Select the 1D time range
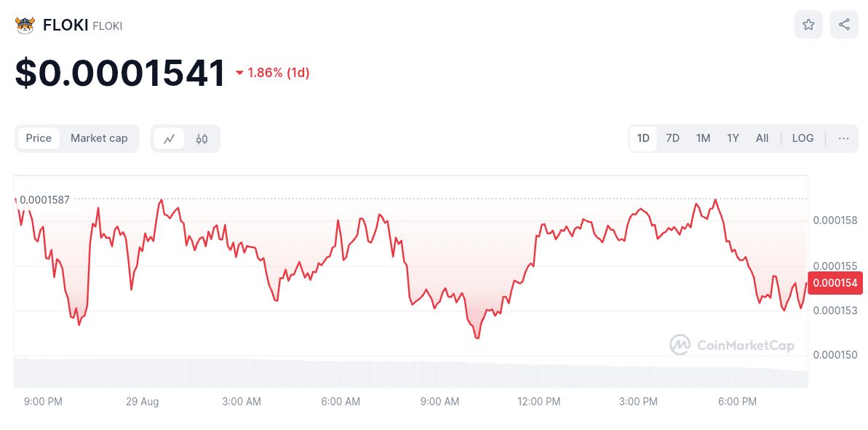Screen dimensions: 868x430 (x=643, y=138)
